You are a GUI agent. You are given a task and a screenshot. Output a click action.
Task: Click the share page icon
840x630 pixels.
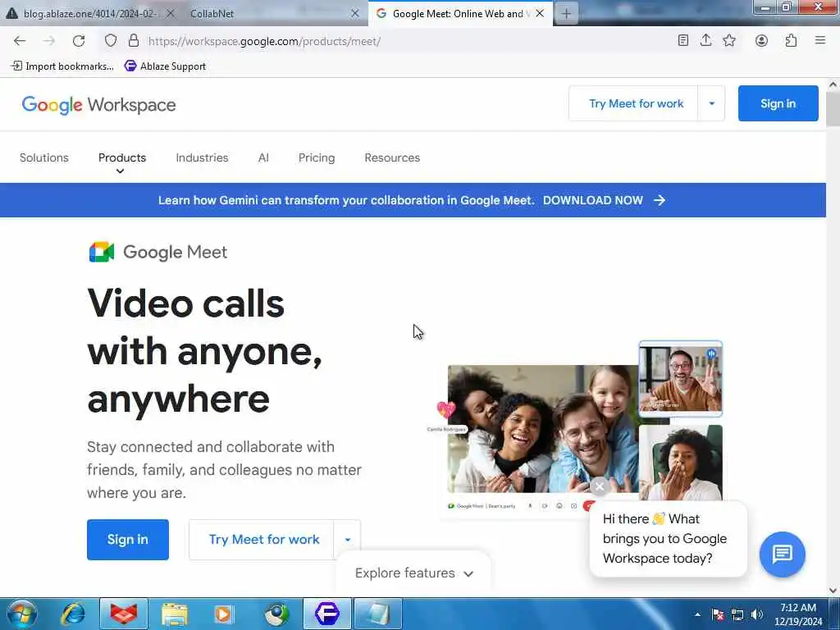coord(705,40)
